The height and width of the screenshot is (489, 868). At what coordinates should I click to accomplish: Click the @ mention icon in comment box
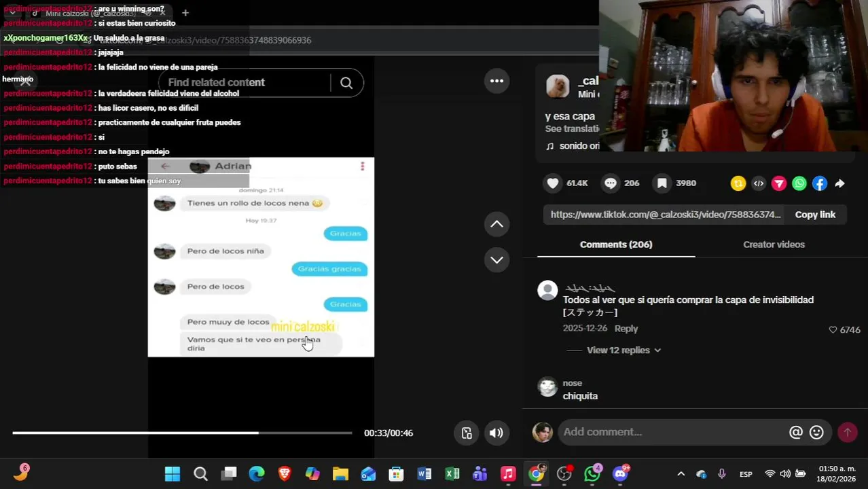pos(796,432)
